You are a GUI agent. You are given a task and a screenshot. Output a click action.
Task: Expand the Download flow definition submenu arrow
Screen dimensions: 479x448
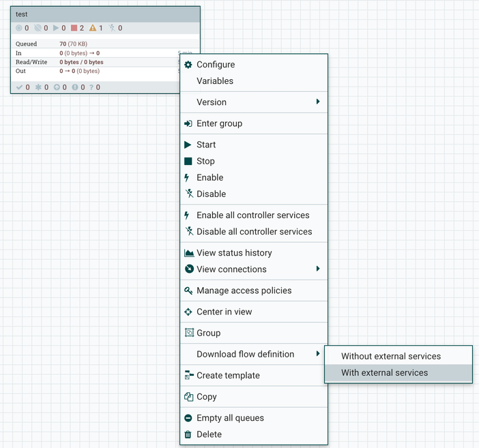pos(318,353)
